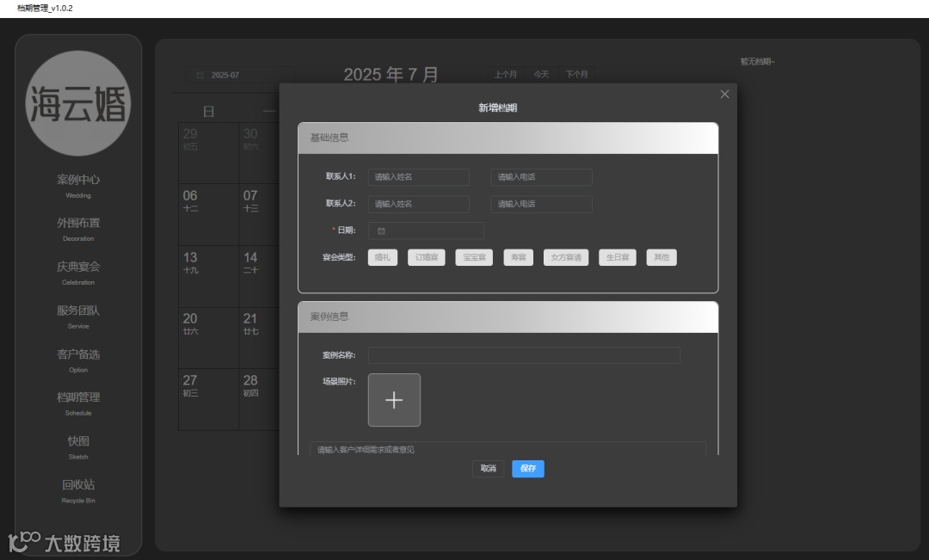Click the 保存 button
Viewport: 929px width, 560px height.
(528, 469)
